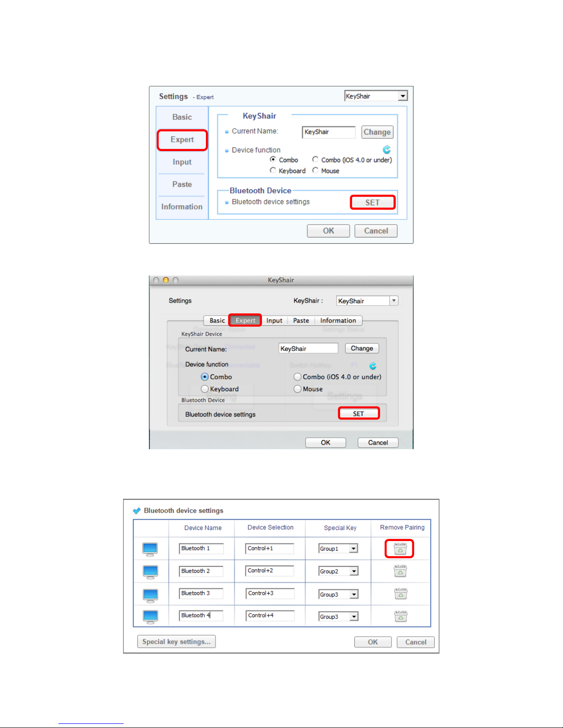563x728 pixels.
Task: Select Mouse radio in Windows Settings dialog
Action: click(315, 170)
